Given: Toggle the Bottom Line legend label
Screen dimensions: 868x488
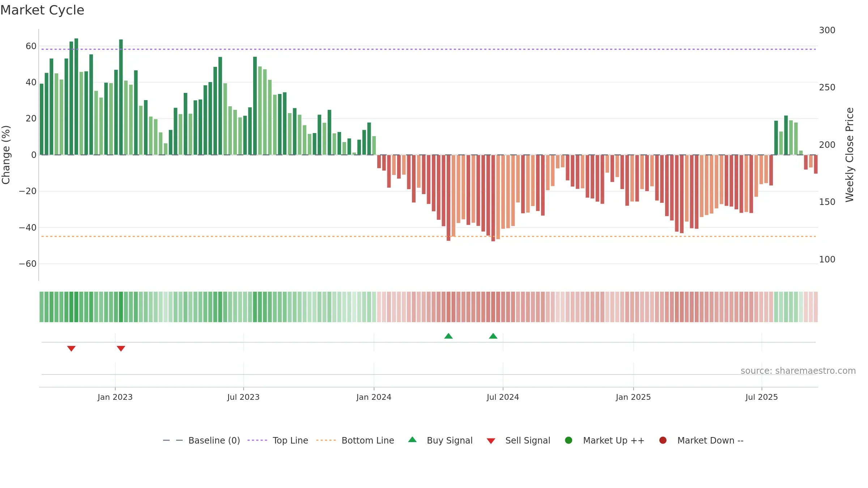Looking at the screenshot, I should [x=368, y=441].
